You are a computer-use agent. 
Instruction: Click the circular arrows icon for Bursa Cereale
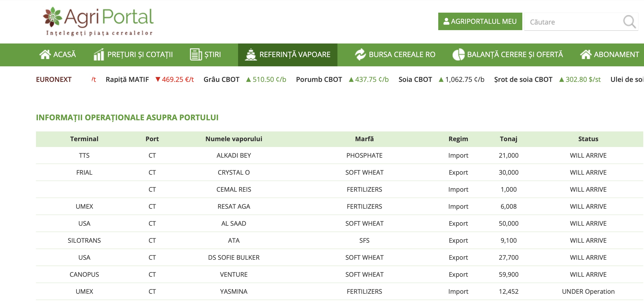coord(360,54)
